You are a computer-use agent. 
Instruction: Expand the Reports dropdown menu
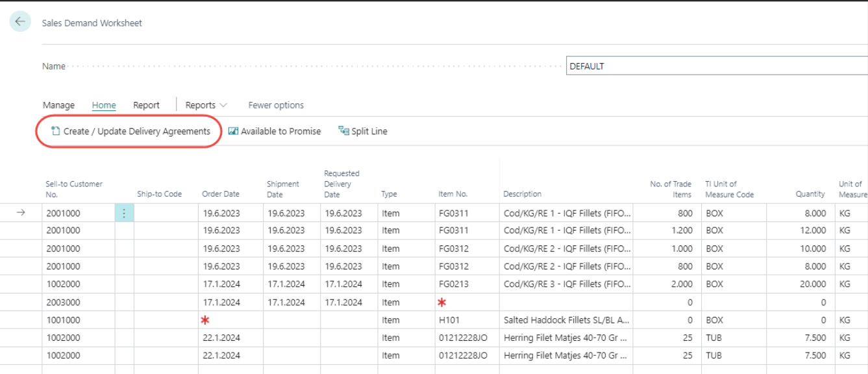[206, 105]
